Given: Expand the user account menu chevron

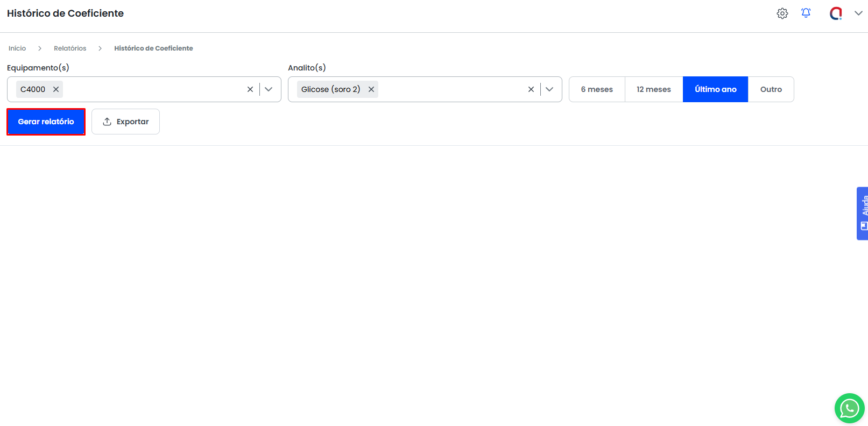Looking at the screenshot, I should click(x=858, y=13).
